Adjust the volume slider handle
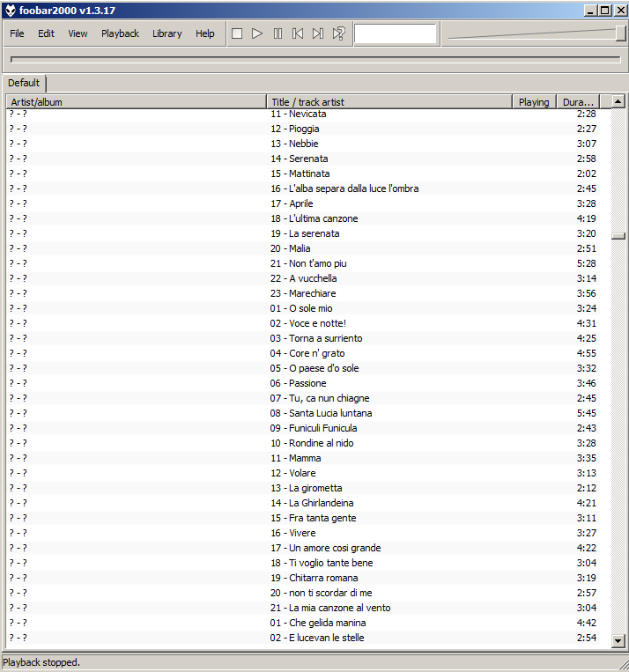This screenshot has height=672, width=629. coord(620,33)
